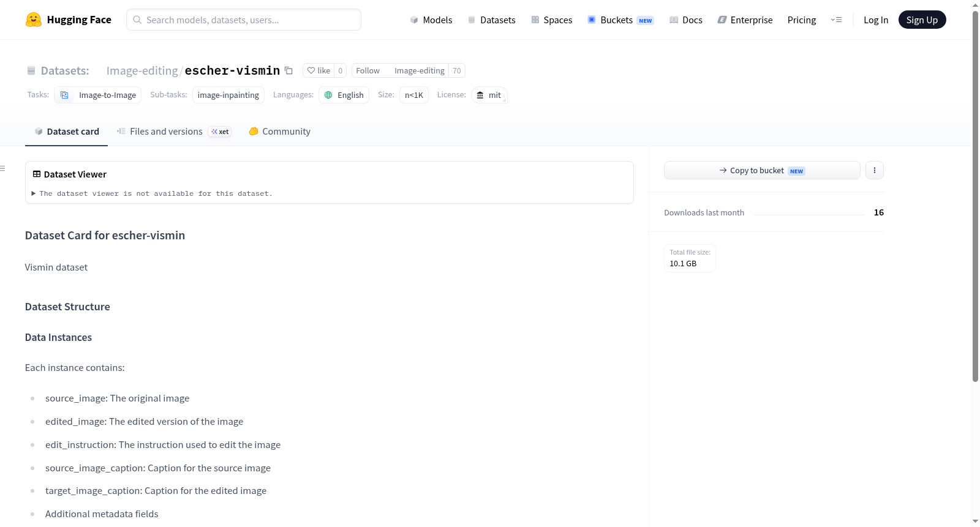Image resolution: width=980 pixels, height=527 pixels.
Task: Click the English language globe tag
Action: point(344,95)
